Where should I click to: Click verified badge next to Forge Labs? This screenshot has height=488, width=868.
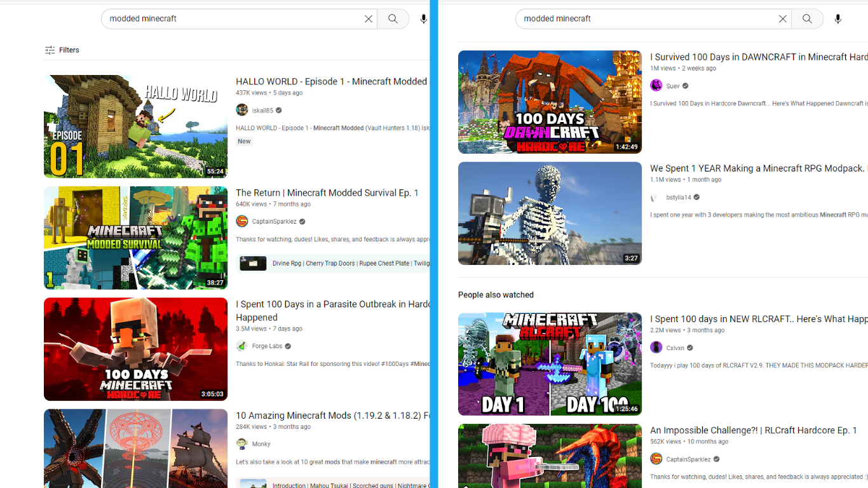coord(288,346)
